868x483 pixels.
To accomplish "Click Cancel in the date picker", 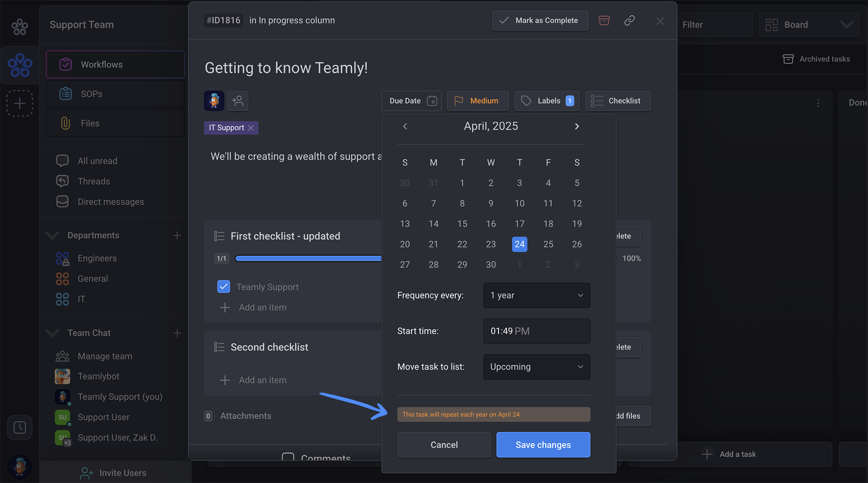I will tap(444, 445).
